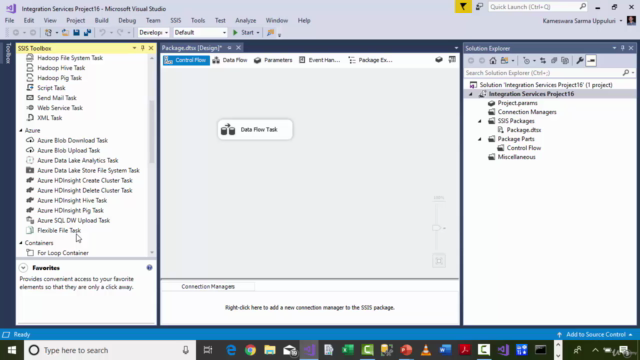Screen dimensions: 640x360
Task: Collapse Integration Services Project16 node
Action: (x=471, y=94)
